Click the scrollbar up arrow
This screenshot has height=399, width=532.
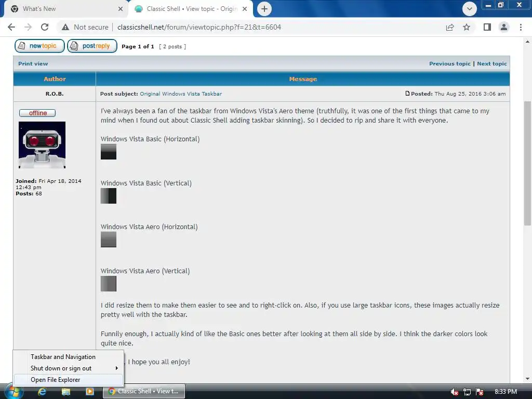[x=527, y=42]
